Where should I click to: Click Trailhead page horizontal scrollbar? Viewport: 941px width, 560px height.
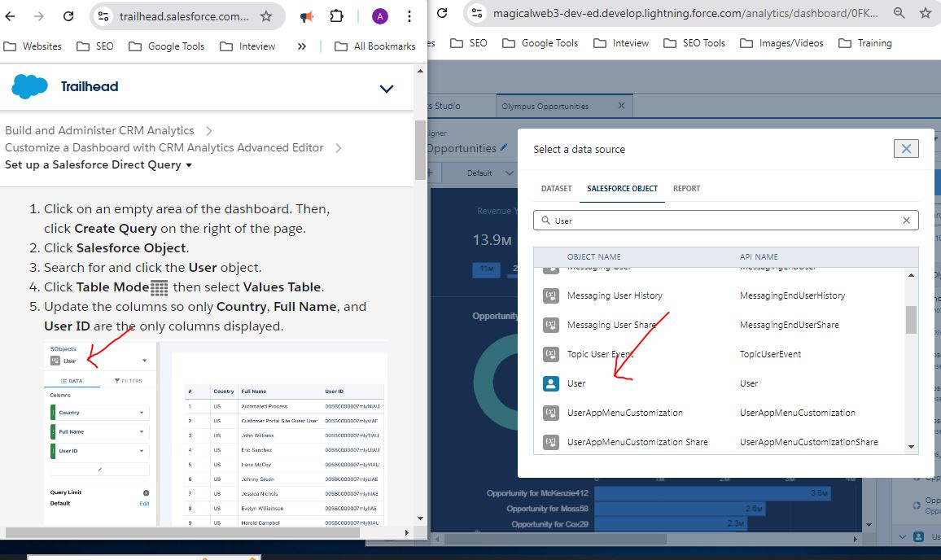click(182, 532)
